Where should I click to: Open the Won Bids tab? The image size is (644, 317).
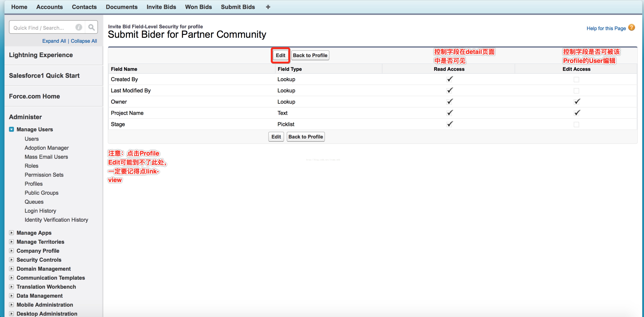coord(198,7)
